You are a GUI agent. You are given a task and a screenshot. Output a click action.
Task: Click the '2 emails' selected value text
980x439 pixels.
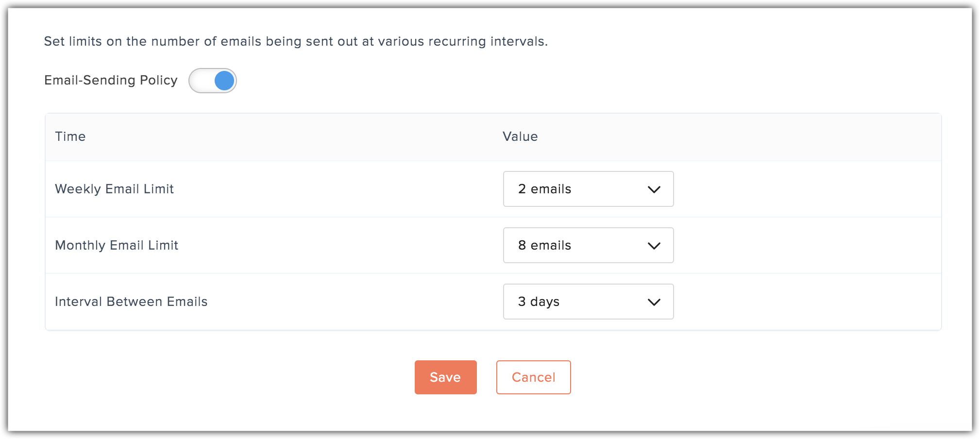(544, 189)
